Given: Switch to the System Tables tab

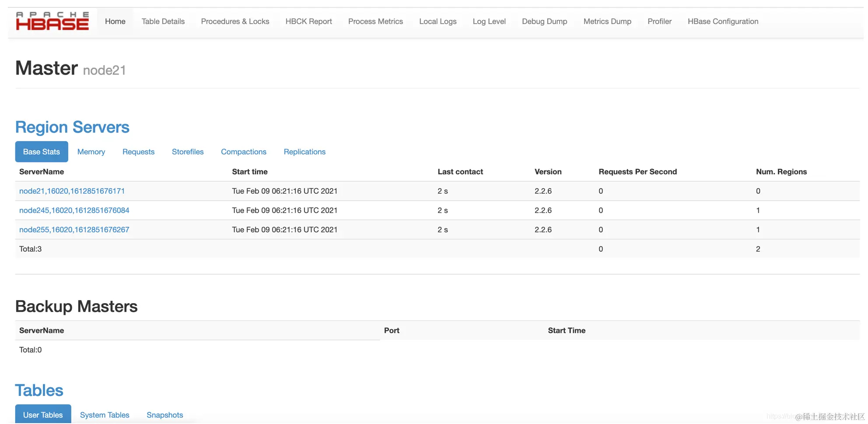Looking at the screenshot, I should [x=105, y=415].
